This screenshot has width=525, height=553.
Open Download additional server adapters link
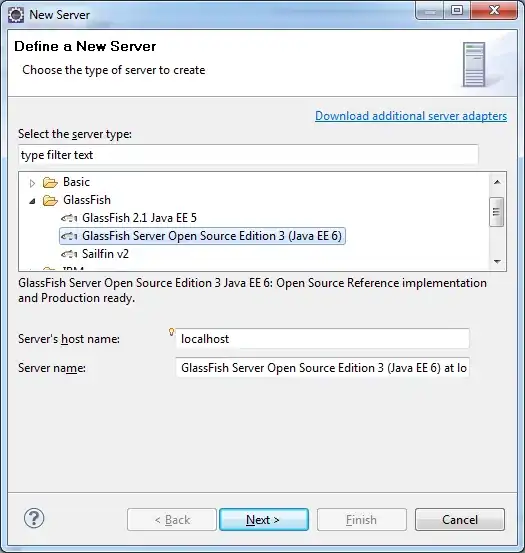(411, 116)
